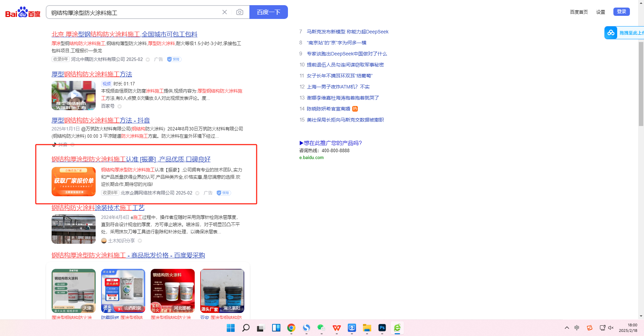Play the 厚型钢结构防火涂料施工方法 video thumbnail

point(74,95)
